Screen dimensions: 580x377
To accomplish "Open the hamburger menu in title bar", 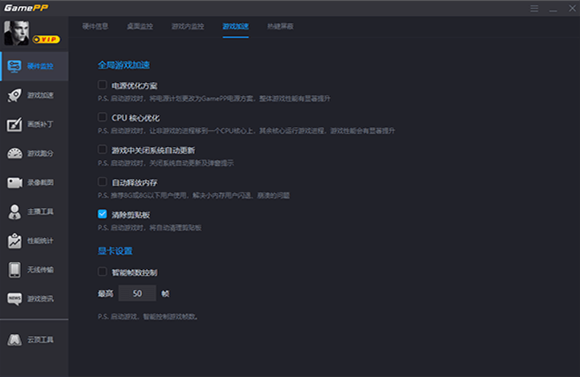I will click(x=534, y=8).
